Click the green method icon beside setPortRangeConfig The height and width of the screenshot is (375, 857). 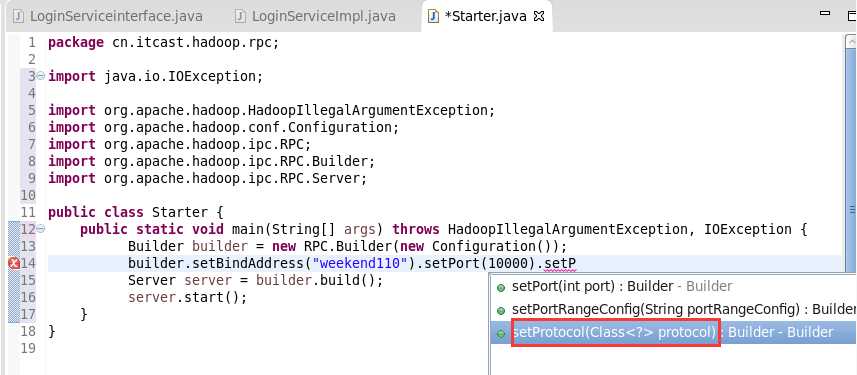(x=501, y=311)
